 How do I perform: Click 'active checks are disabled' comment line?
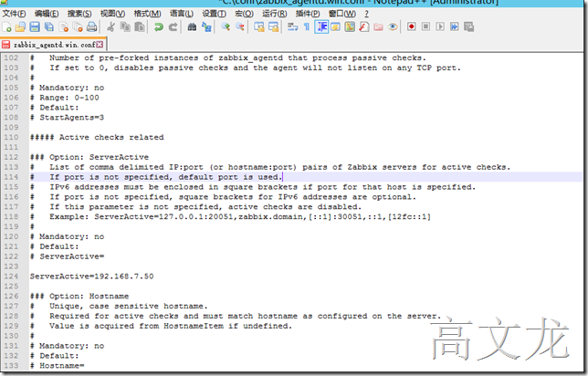click(195, 206)
